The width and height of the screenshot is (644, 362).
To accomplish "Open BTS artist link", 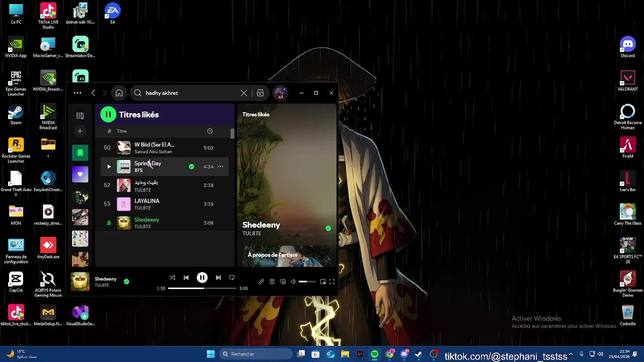I will click(x=138, y=170).
